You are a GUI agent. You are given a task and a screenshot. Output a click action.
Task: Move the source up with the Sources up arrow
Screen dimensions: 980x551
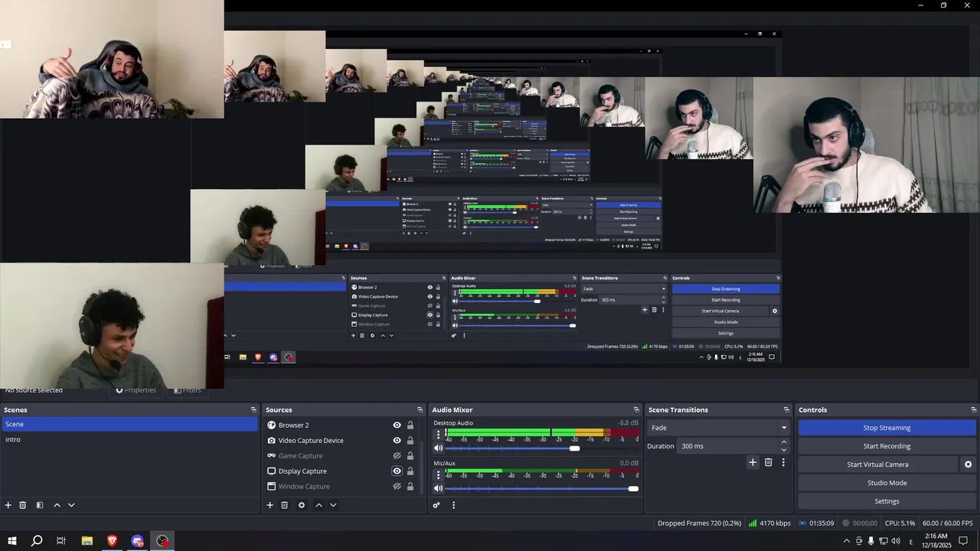click(x=318, y=505)
